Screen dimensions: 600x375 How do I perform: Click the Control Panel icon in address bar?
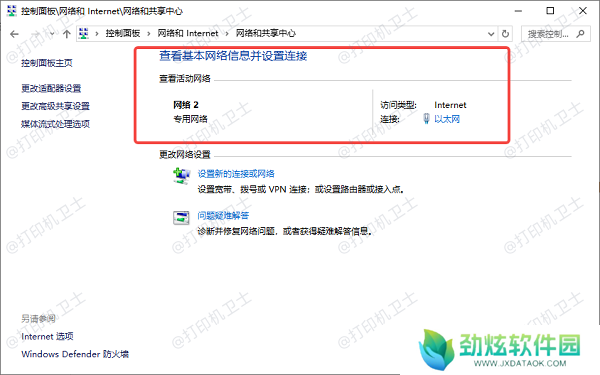[83, 34]
